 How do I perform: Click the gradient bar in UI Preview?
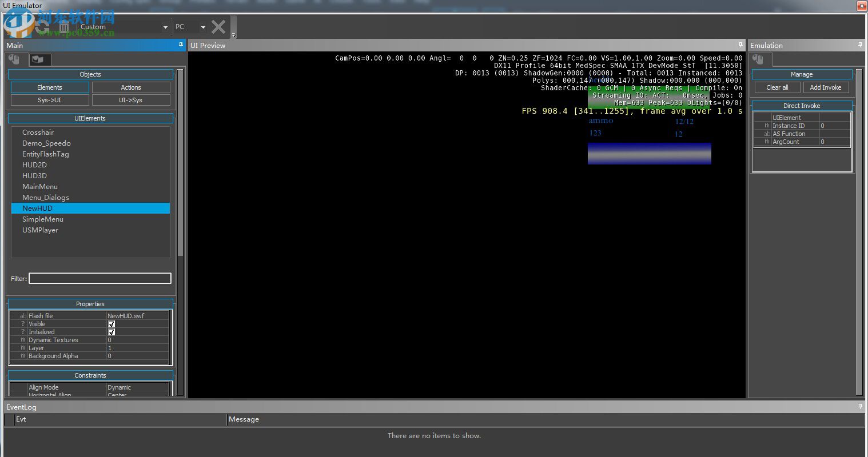coord(650,154)
